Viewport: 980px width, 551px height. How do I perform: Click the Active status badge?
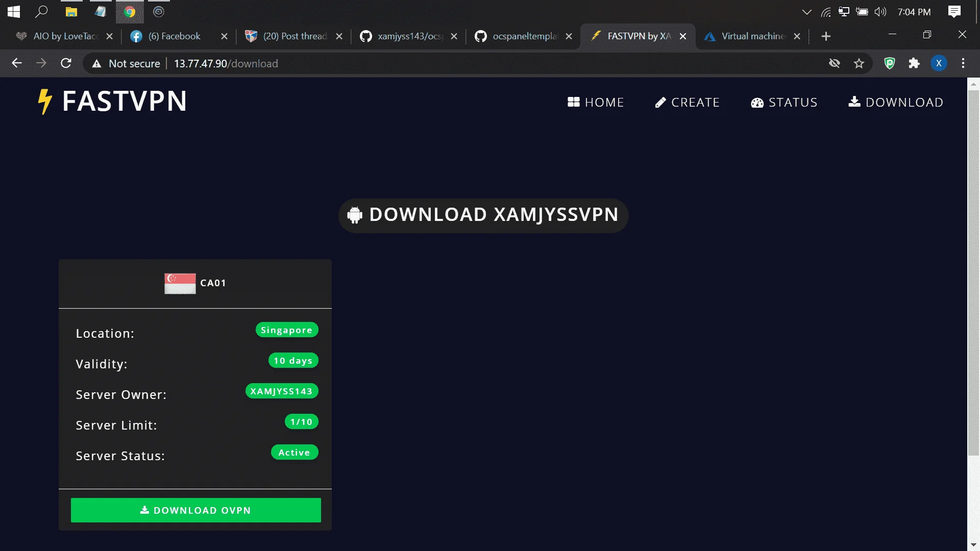(295, 453)
